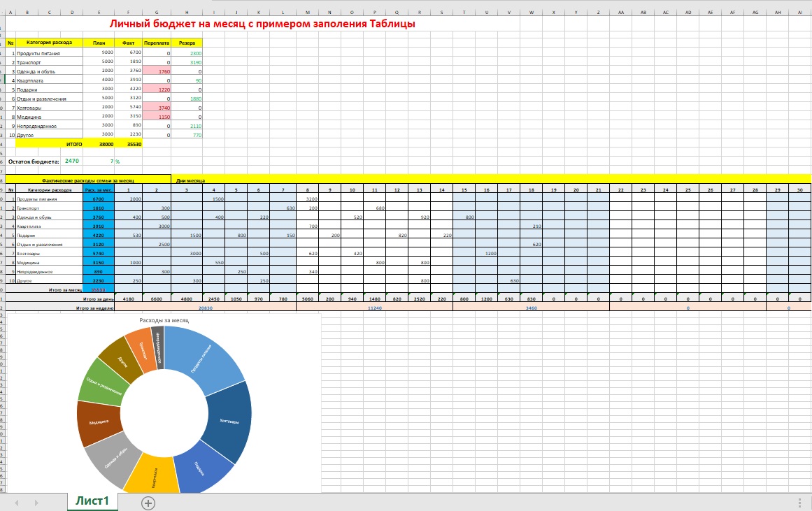Click the Резерв header cell
Screen dimensions: 812x511
[186, 42]
